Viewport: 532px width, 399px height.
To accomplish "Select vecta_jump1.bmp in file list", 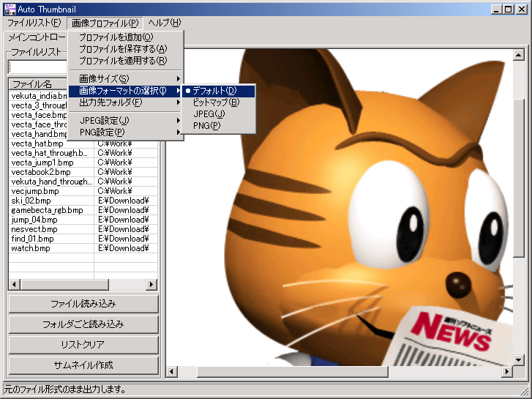I will [83, 163].
